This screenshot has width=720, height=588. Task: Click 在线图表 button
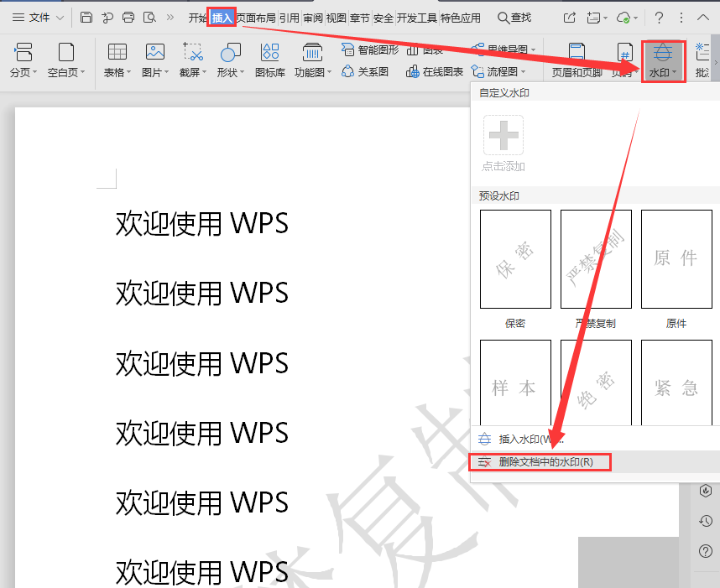435,71
